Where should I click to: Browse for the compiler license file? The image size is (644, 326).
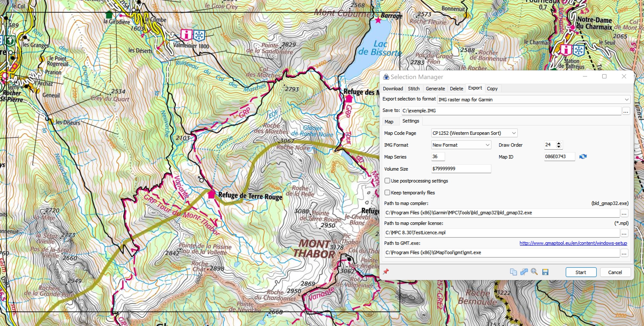[624, 233]
